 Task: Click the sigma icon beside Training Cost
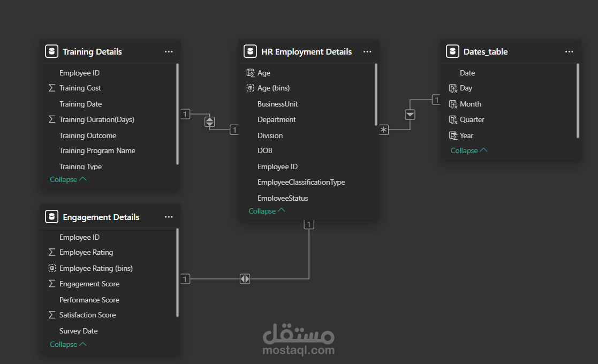click(x=52, y=88)
